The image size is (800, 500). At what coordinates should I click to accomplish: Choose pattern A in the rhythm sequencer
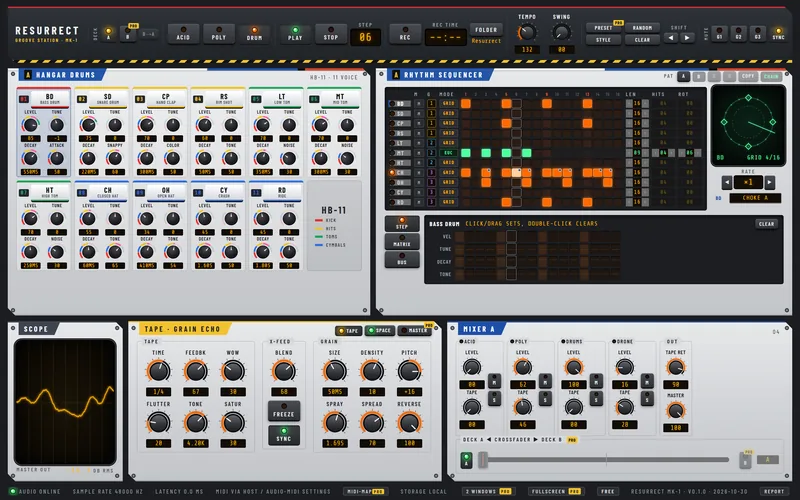click(x=684, y=77)
